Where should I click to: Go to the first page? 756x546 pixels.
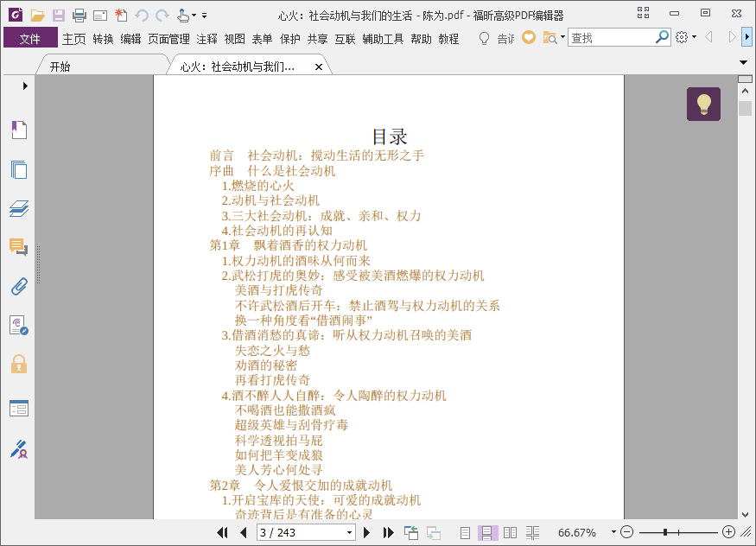pyautogui.click(x=222, y=532)
